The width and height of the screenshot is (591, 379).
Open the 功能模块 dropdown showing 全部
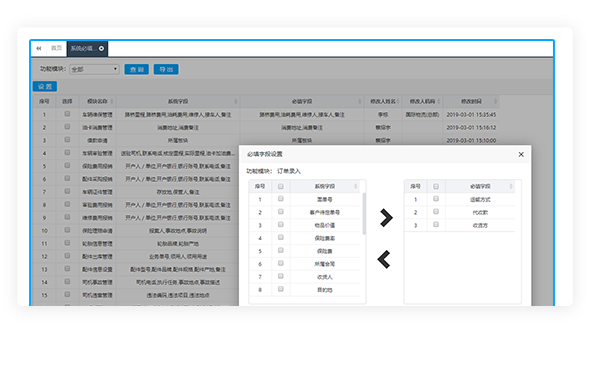coord(95,69)
